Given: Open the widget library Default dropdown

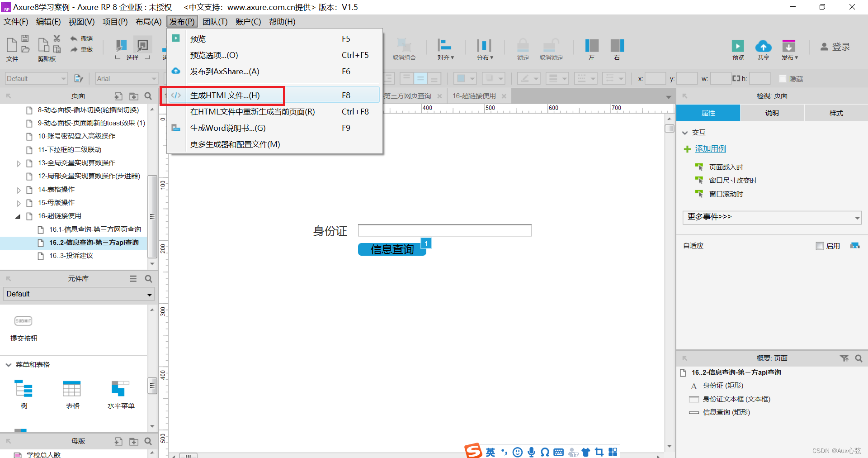Looking at the screenshot, I should (x=79, y=294).
